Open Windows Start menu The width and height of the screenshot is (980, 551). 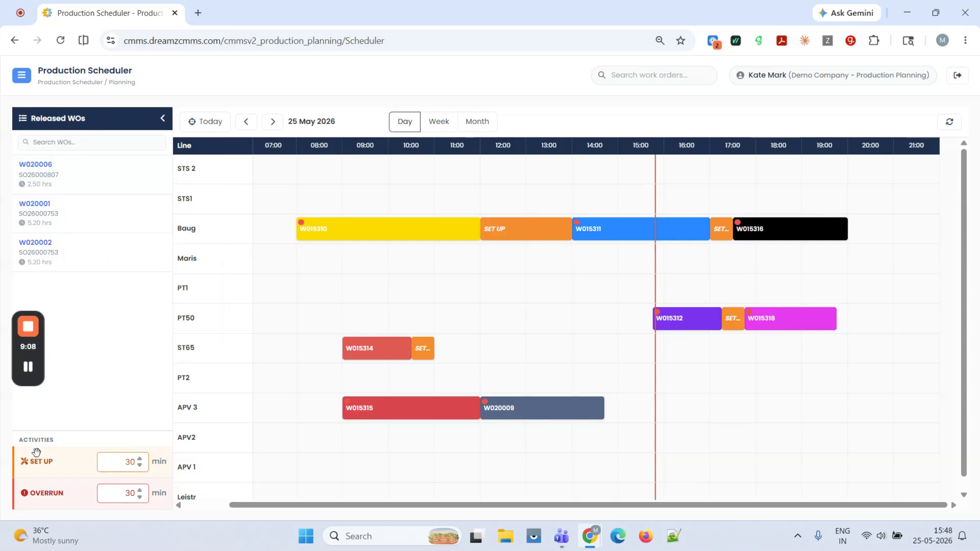[x=306, y=536]
